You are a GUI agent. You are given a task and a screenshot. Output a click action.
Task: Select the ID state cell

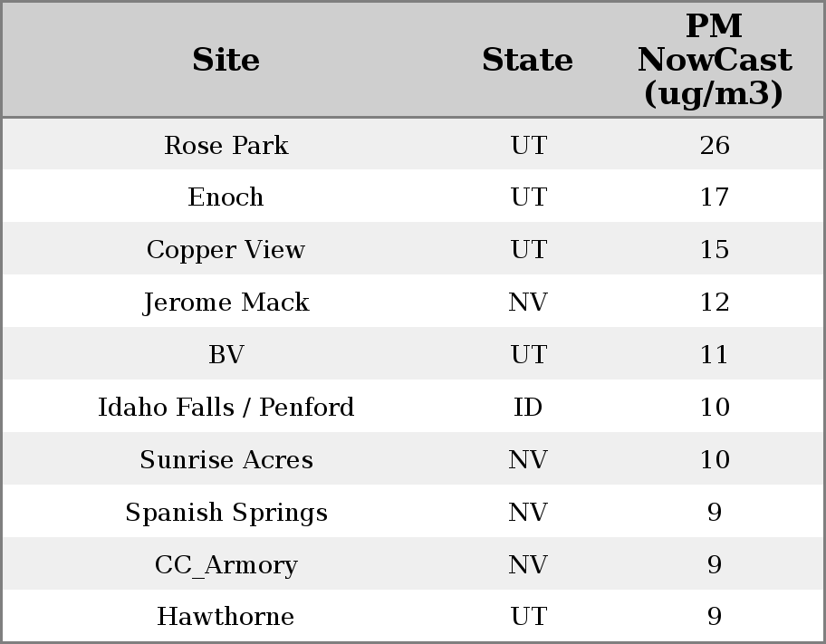(528, 408)
